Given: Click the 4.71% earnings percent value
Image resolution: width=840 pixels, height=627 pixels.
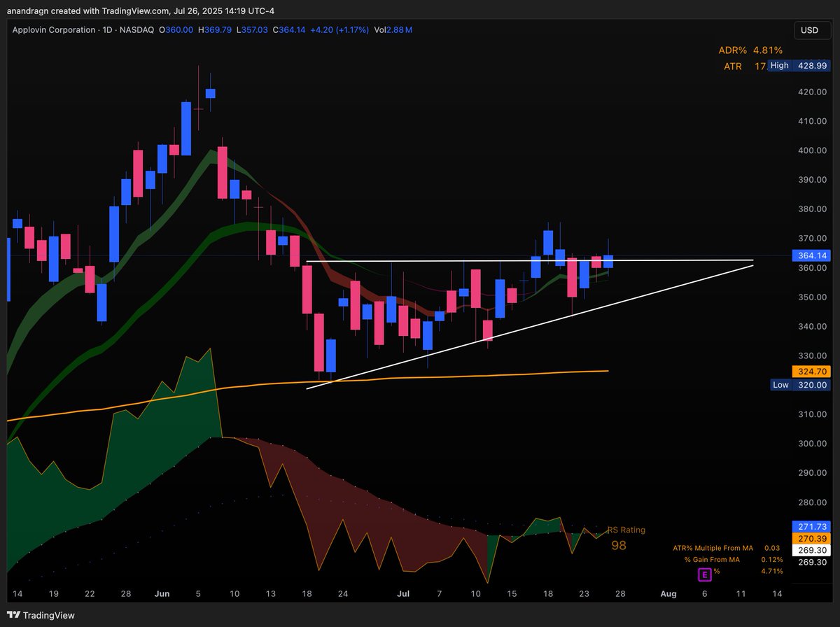Looking at the screenshot, I should pyautogui.click(x=771, y=572).
